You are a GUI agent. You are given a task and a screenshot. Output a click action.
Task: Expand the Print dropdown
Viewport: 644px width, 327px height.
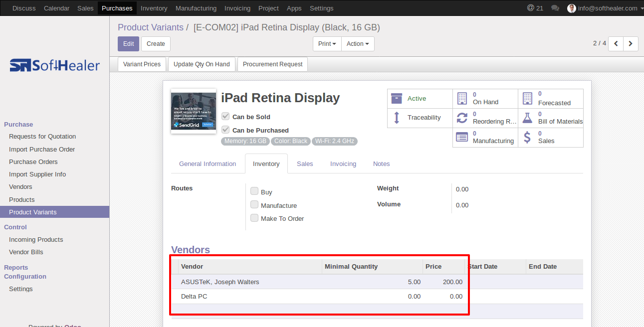pos(327,44)
